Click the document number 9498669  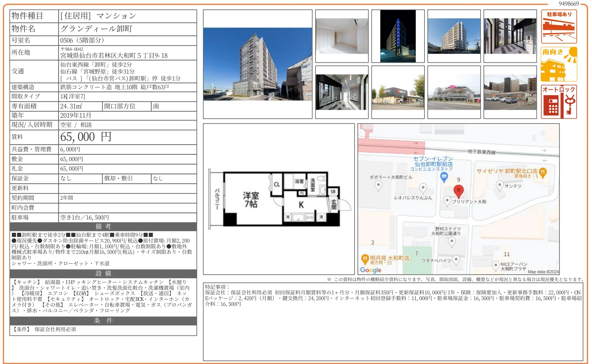pyautogui.click(x=569, y=4)
